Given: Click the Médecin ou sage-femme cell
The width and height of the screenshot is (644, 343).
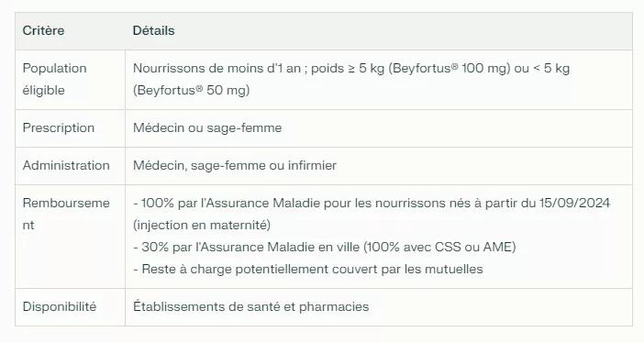Looking at the screenshot, I should 207,128.
